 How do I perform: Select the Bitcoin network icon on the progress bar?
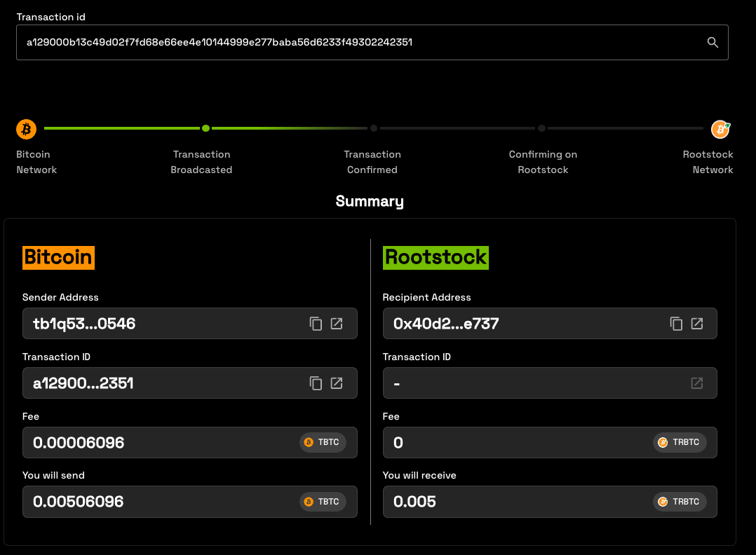click(x=26, y=129)
